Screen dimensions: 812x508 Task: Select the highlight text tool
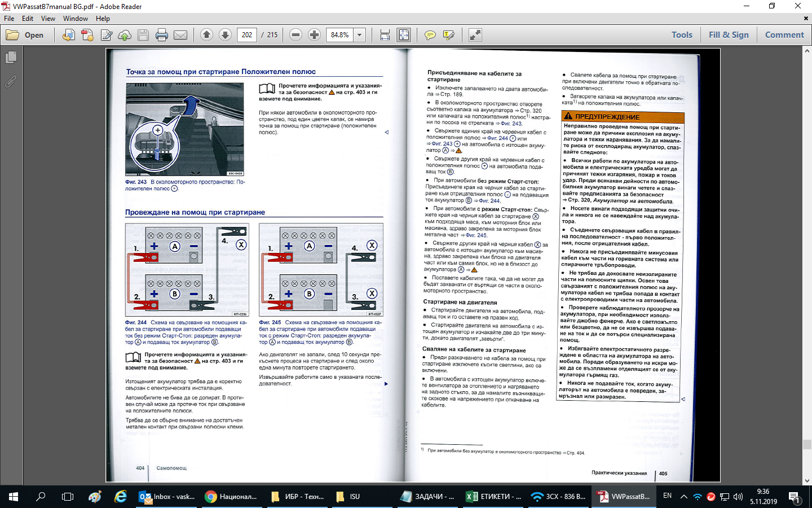(449, 35)
